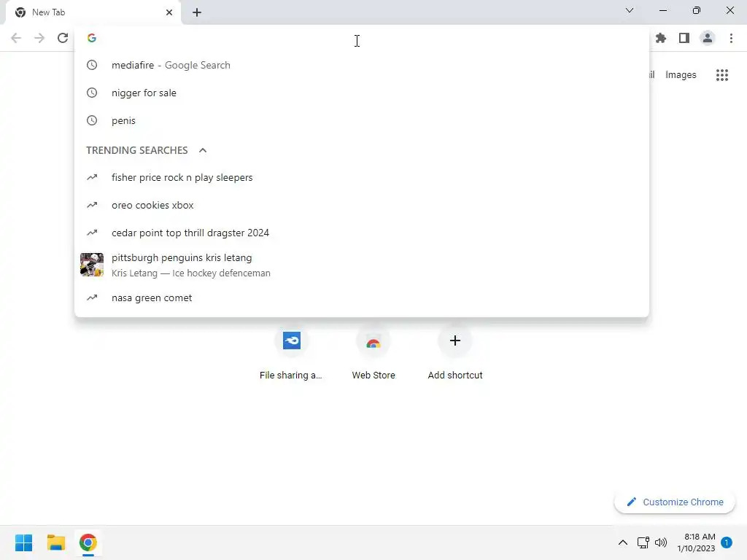Open the Extensions puzzle icon
The height and width of the screenshot is (560, 747).
[x=661, y=38]
